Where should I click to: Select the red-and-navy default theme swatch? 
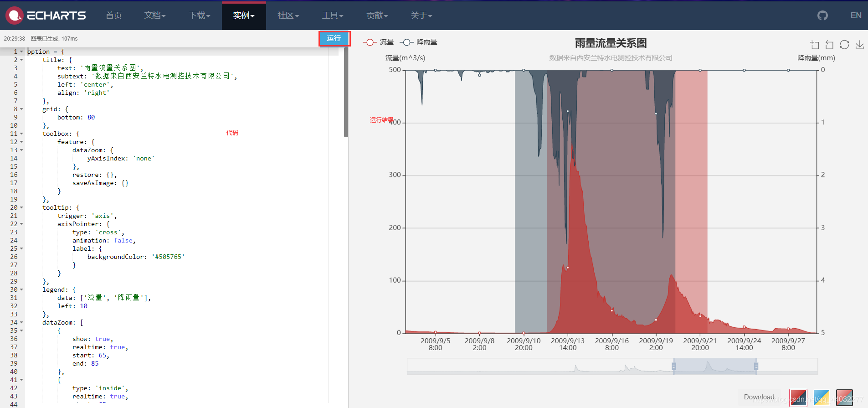(798, 398)
